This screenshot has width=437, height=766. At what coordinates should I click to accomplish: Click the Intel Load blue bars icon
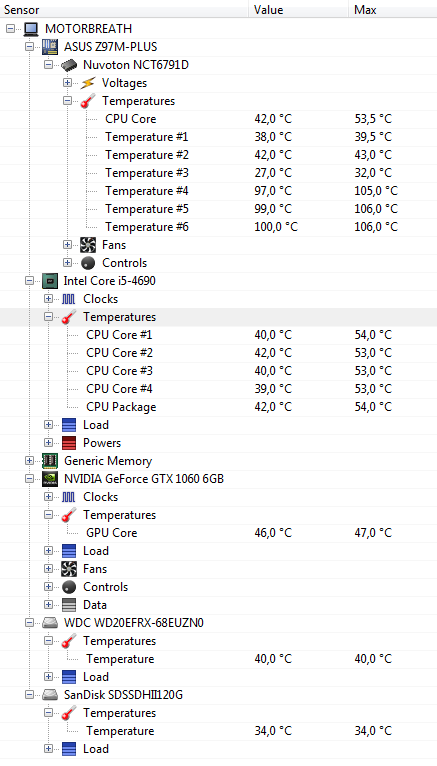69,425
